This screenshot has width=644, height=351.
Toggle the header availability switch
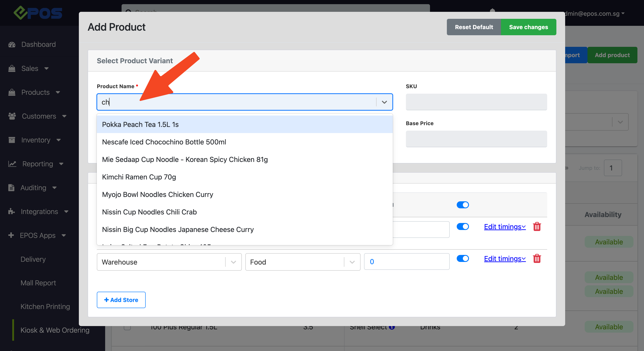coord(462,205)
